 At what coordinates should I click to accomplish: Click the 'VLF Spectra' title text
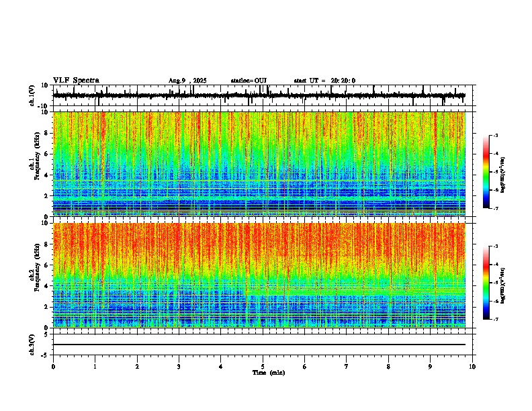click(x=76, y=81)
